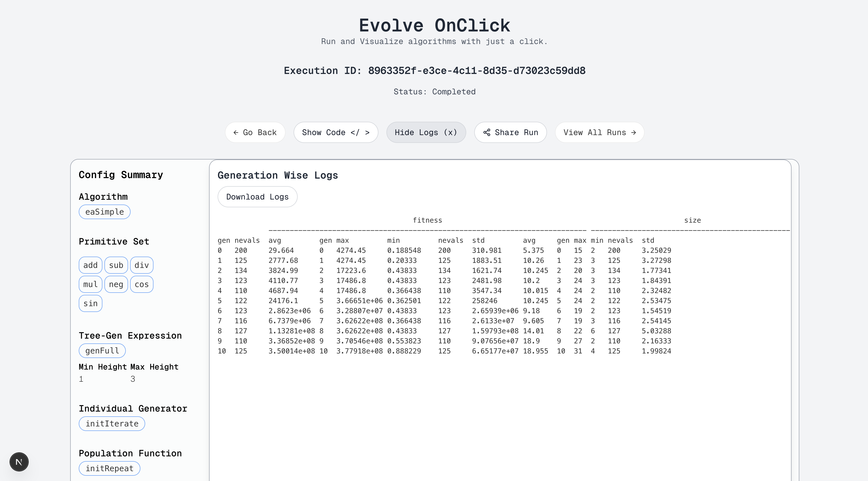Click fitness avg value 2777.68
Screen dimensions: 868x481
coord(283,261)
